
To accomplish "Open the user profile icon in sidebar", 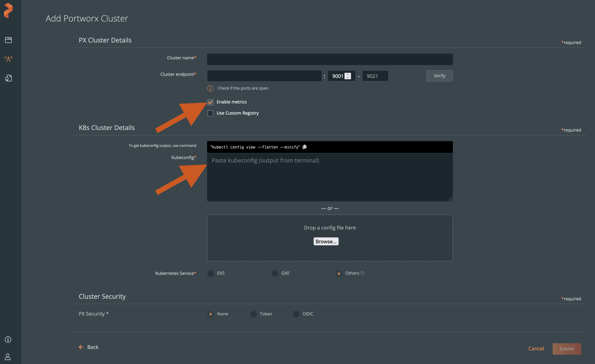I will tap(8, 356).
